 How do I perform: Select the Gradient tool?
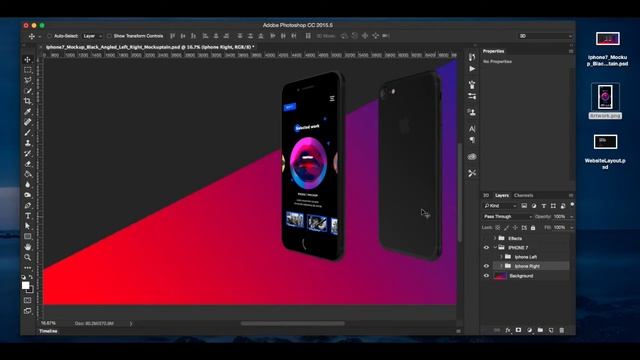(x=28, y=174)
